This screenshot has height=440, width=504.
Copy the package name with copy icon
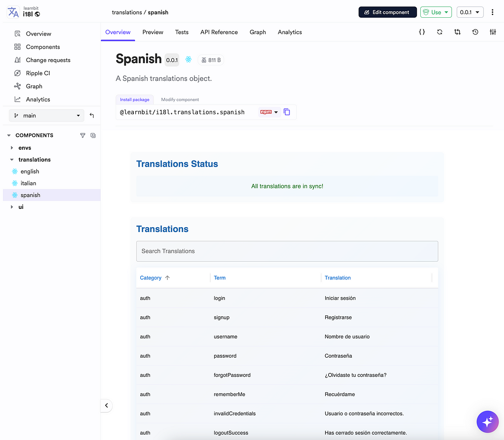pyautogui.click(x=287, y=112)
